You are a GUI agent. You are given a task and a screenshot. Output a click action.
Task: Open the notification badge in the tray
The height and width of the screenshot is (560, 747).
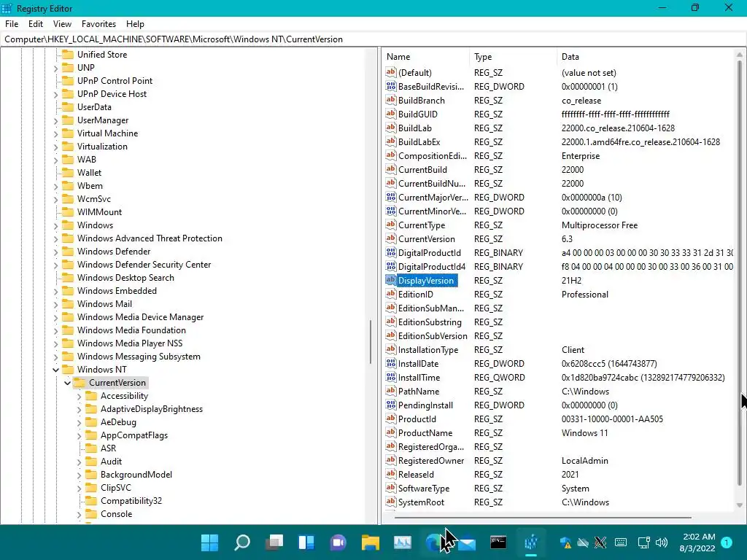727,542
